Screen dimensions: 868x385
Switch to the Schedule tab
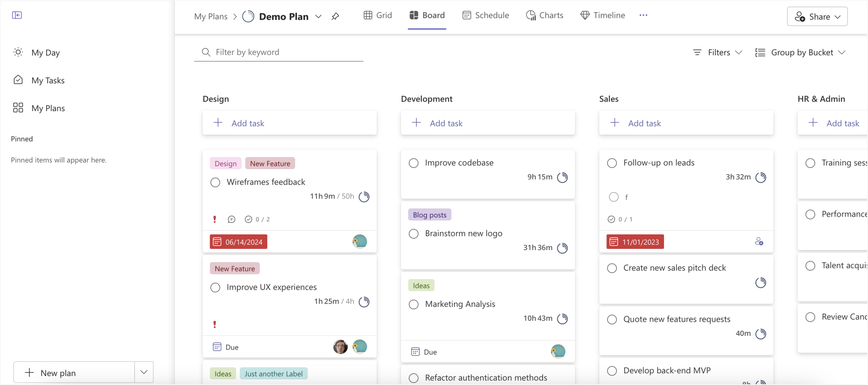coord(486,15)
